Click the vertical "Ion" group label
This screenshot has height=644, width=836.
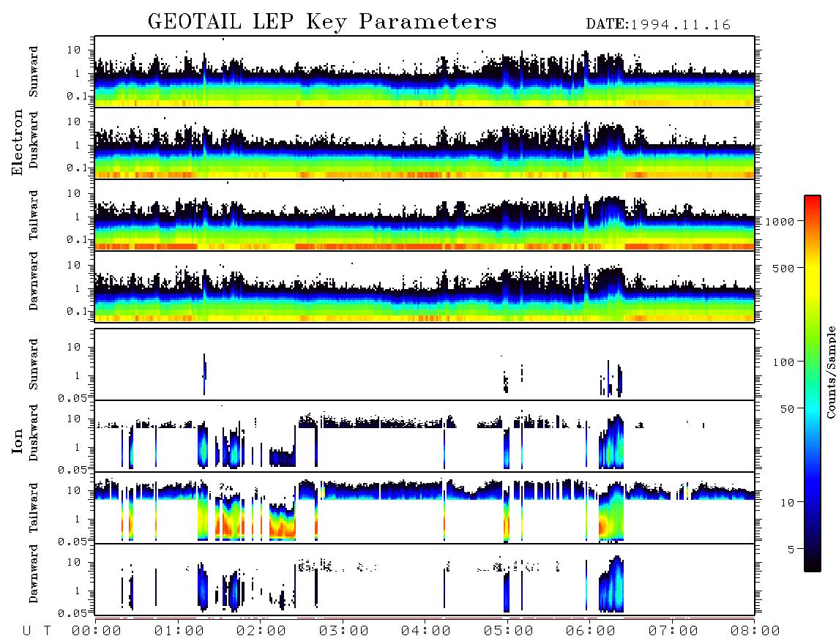pos(17,441)
